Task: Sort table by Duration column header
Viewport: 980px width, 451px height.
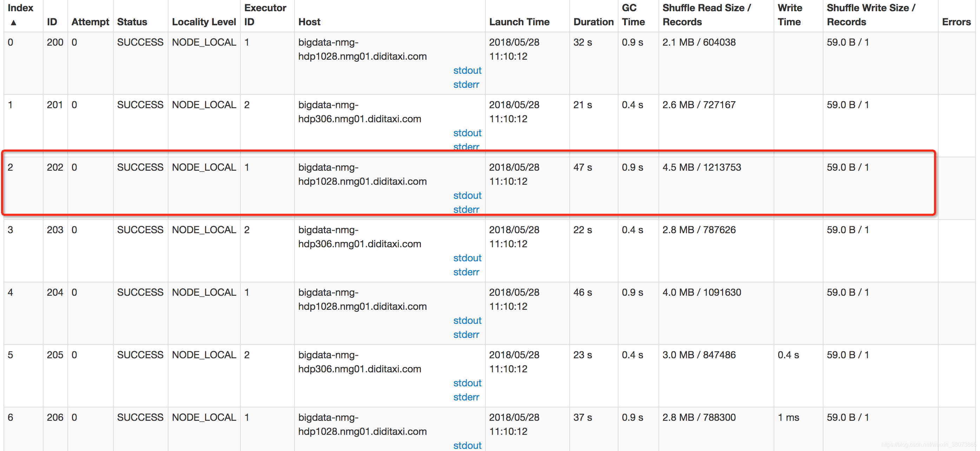Action: click(594, 22)
